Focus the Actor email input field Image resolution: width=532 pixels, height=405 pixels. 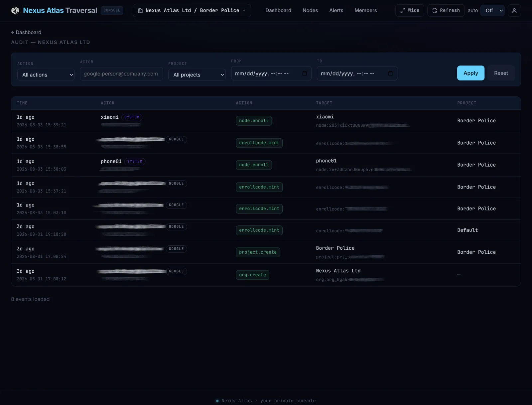coord(121,74)
